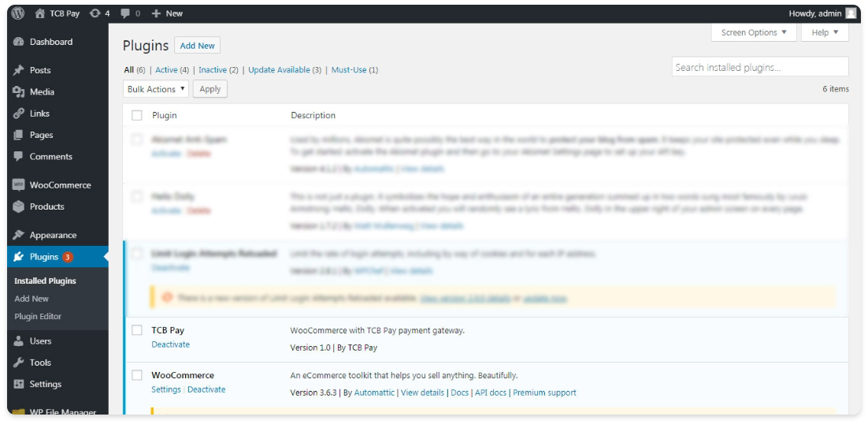Viewport: 868px width, 424px height.
Task: Deactivate the WooCommerce plugin
Action: click(206, 389)
